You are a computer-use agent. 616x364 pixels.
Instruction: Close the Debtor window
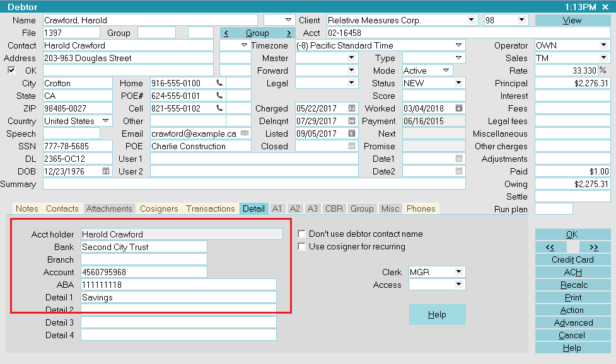pyautogui.click(x=605, y=7)
